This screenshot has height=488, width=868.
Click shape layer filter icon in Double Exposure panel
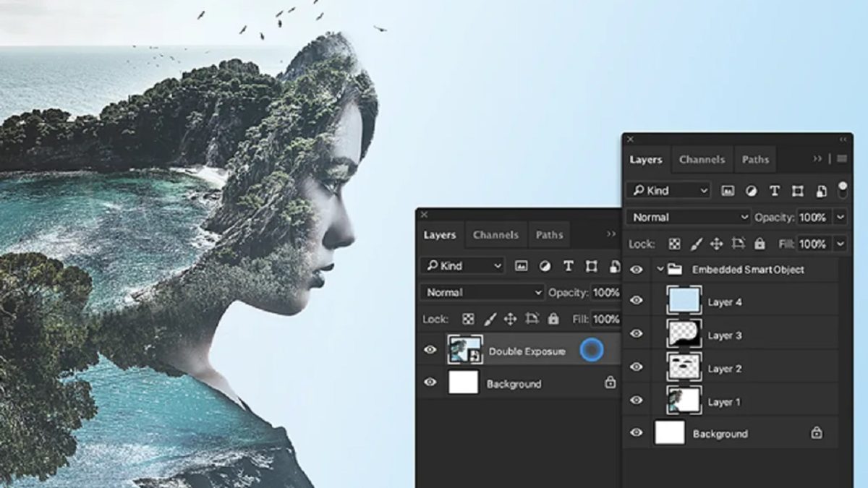(592, 266)
